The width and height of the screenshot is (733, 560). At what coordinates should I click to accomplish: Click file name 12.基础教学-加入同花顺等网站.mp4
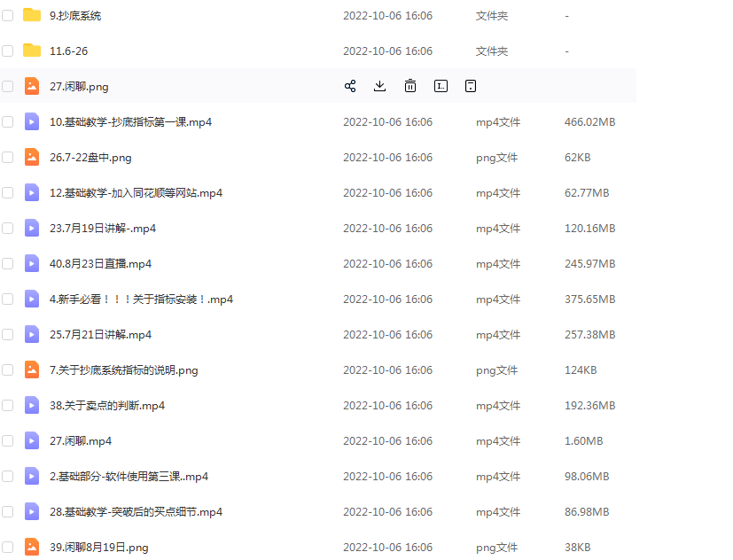click(136, 193)
